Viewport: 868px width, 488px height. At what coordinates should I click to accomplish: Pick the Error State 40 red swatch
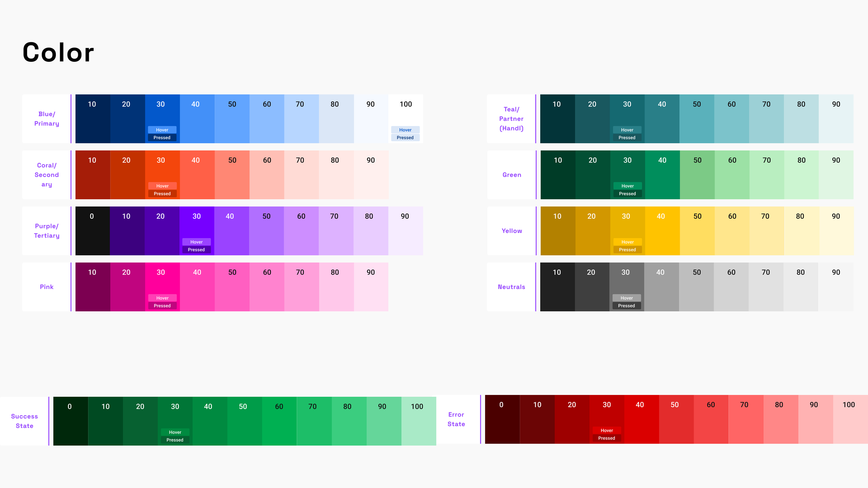641,419
